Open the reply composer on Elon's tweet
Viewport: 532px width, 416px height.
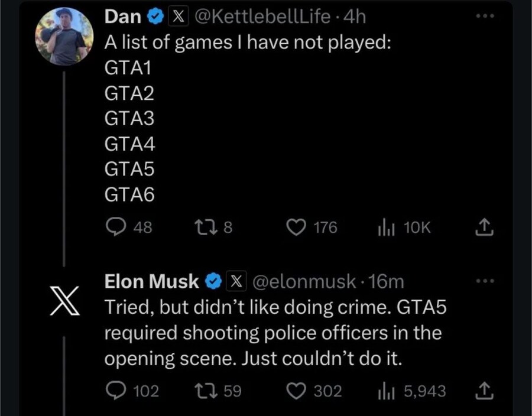click(x=117, y=391)
